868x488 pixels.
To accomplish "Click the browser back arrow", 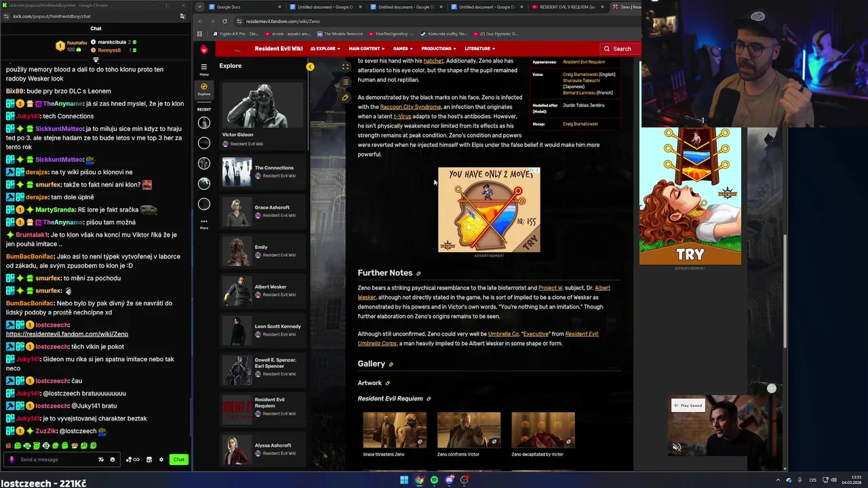I will [200, 21].
